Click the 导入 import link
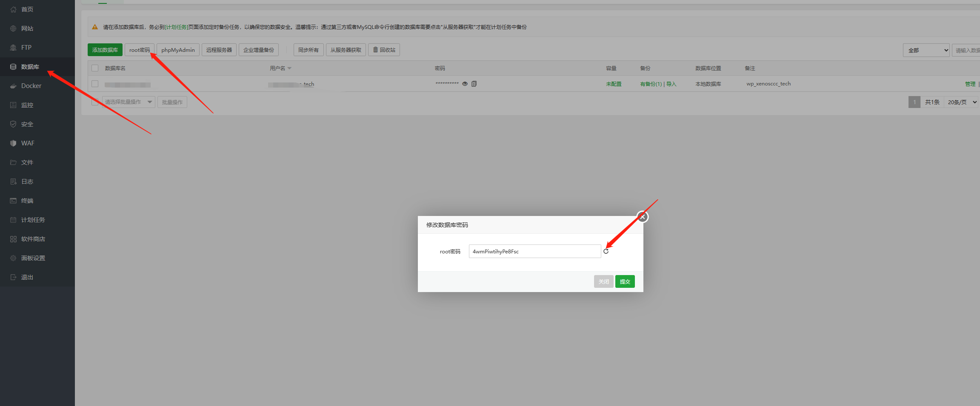This screenshot has height=406, width=980. point(671,84)
